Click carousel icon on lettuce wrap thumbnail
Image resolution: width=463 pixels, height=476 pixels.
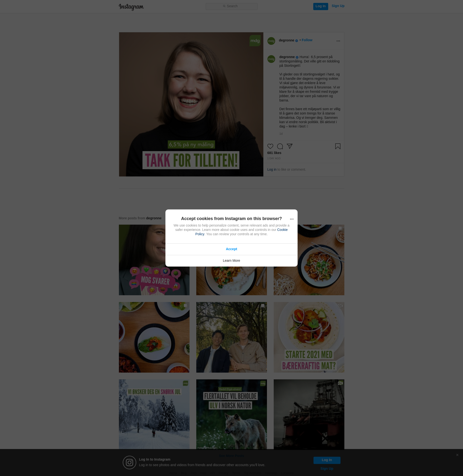click(x=185, y=306)
